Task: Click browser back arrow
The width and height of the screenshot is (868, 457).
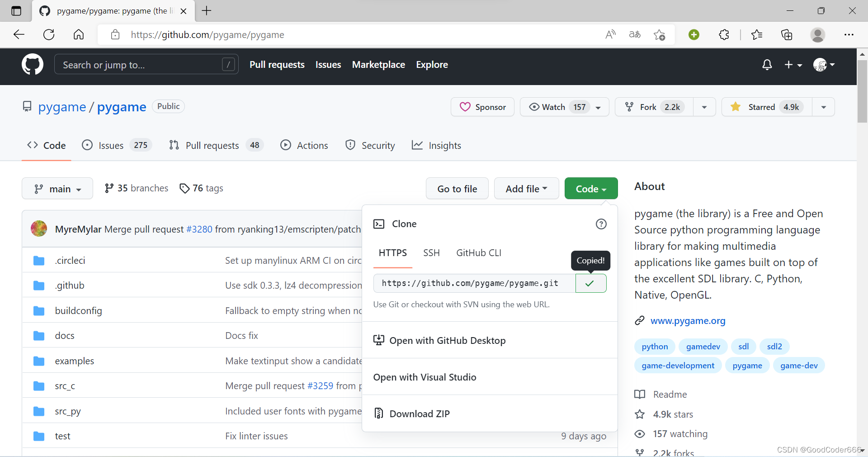Action: pos(19,34)
